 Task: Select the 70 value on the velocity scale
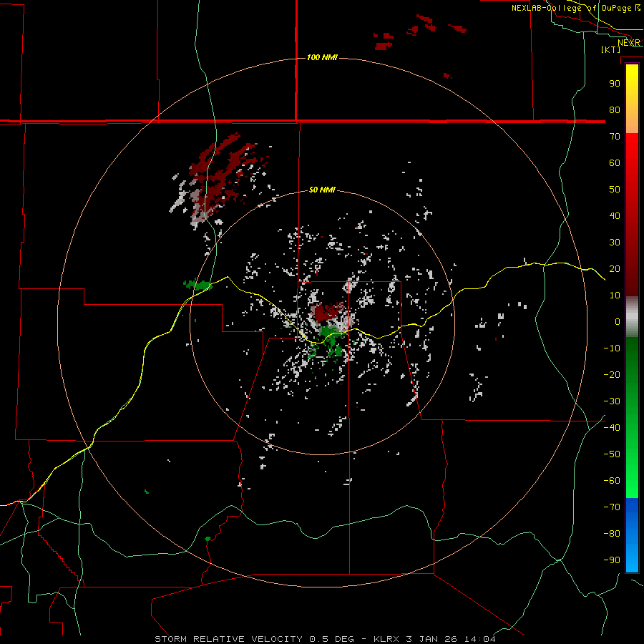point(615,137)
